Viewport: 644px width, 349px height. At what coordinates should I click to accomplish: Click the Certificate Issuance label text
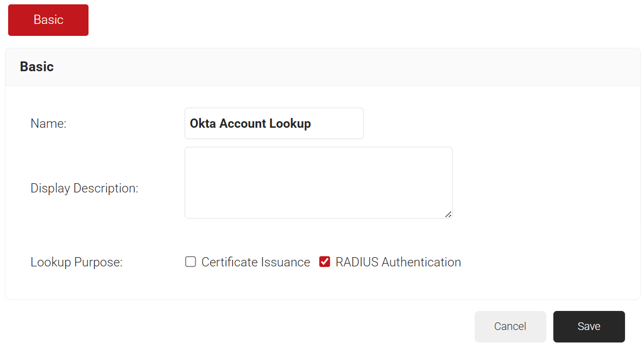point(256,262)
